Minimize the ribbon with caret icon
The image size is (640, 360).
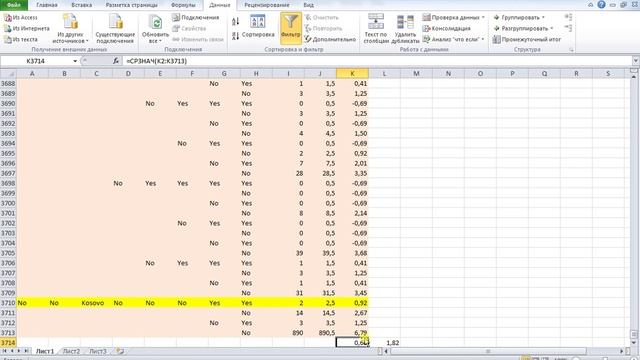[x=591, y=5]
